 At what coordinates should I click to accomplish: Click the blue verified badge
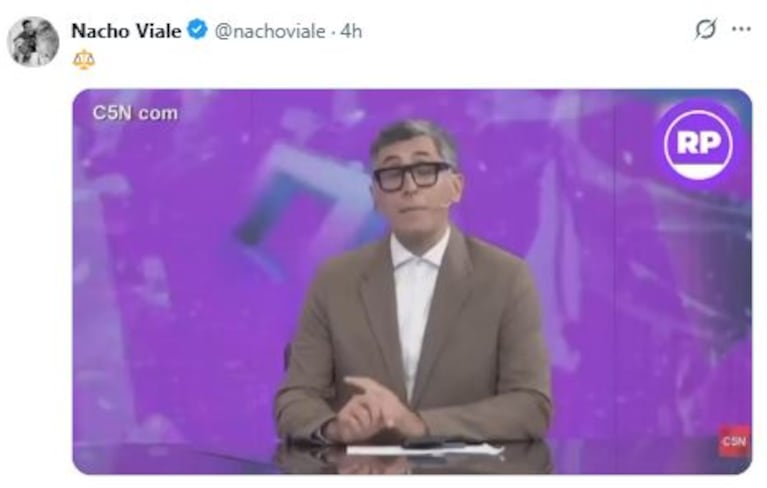click(x=198, y=30)
